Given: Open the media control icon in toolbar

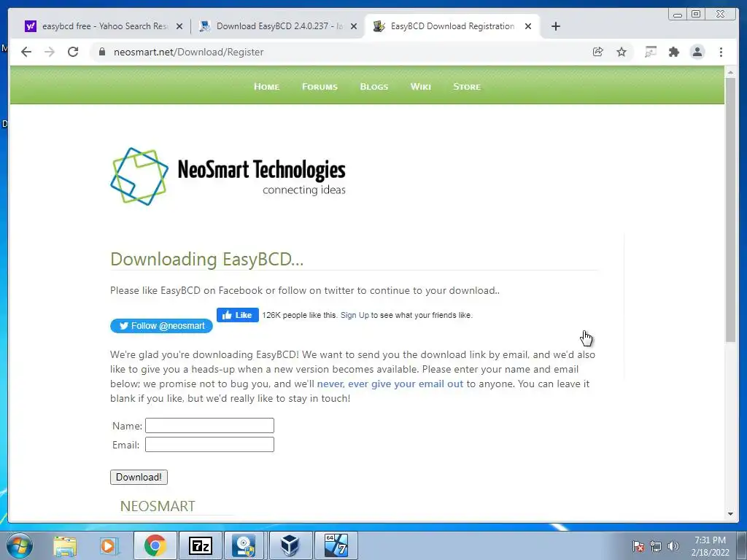Looking at the screenshot, I should 650,52.
